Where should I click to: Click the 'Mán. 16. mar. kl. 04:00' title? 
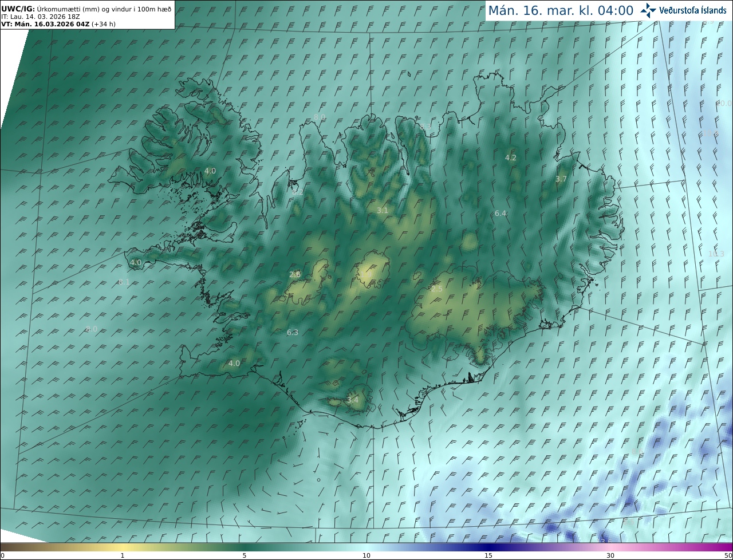click(x=561, y=10)
